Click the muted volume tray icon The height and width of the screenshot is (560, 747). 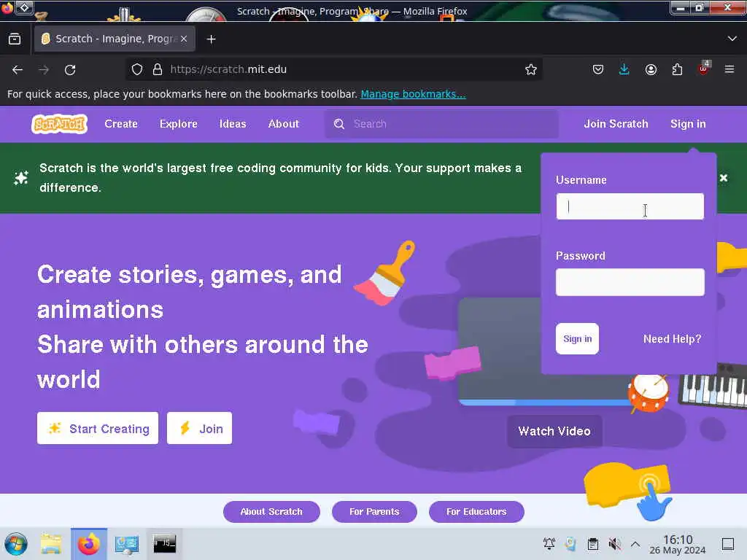614,543
